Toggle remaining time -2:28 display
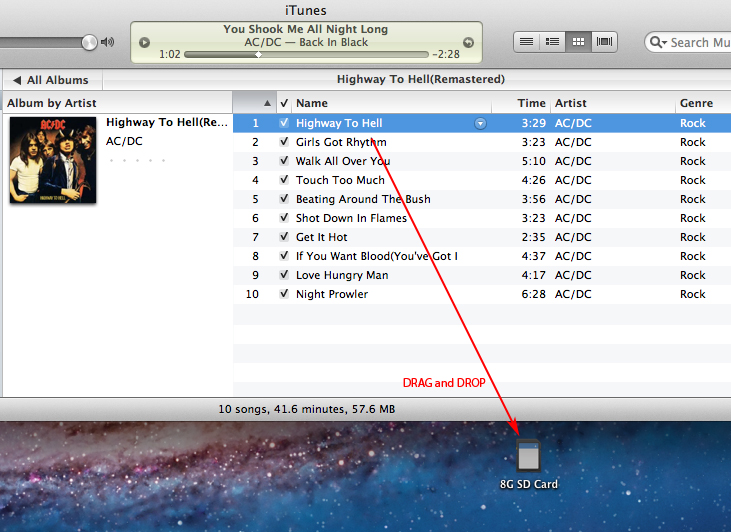The width and height of the screenshot is (731, 532). click(x=446, y=54)
